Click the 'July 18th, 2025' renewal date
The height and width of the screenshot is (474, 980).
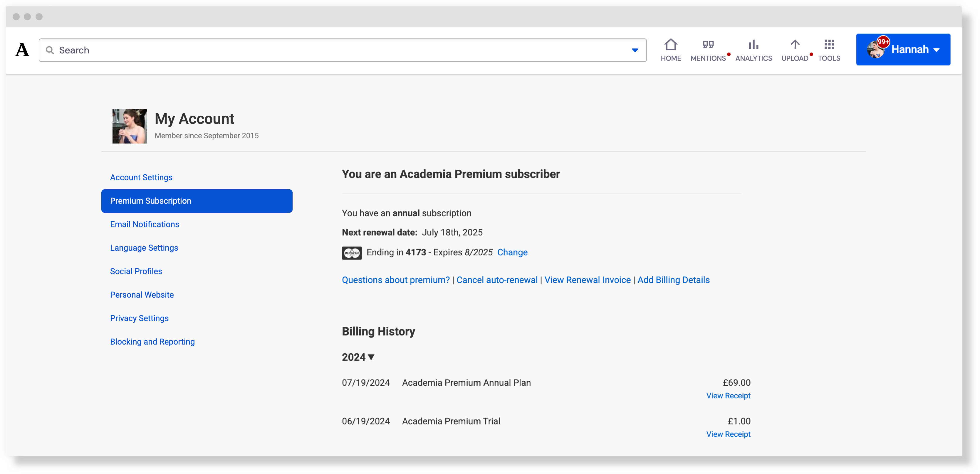coord(452,232)
